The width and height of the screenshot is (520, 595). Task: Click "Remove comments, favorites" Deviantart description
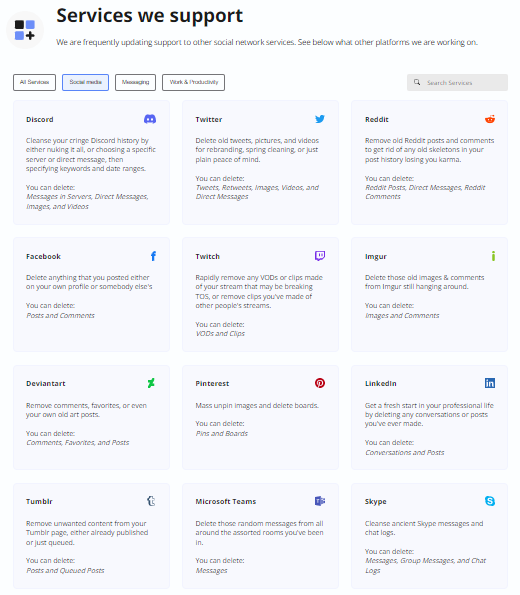coord(87,410)
